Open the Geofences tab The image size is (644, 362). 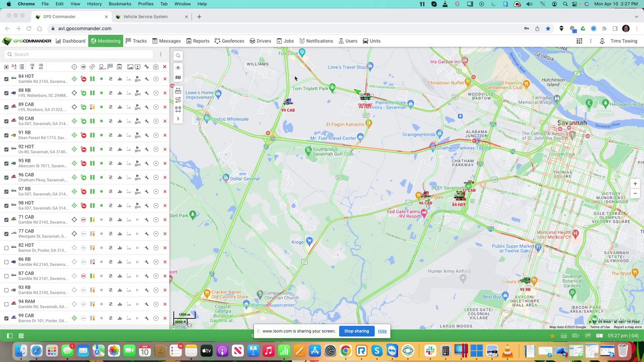point(229,41)
